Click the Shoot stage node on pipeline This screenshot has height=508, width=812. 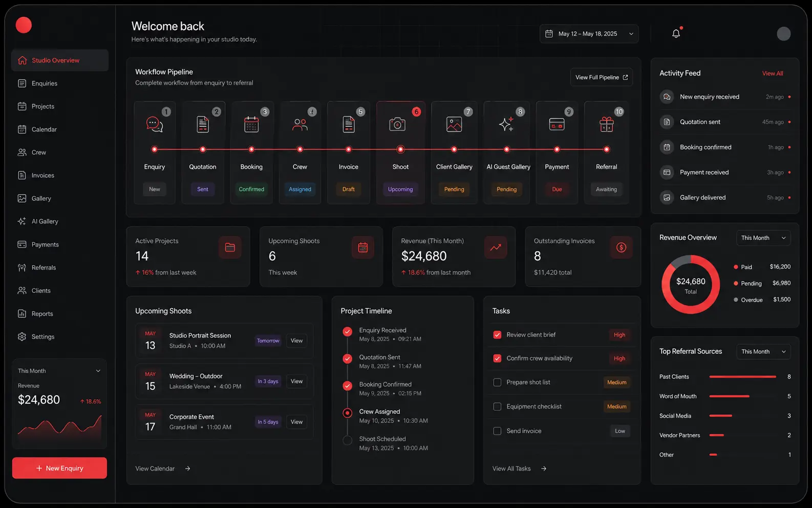(400, 150)
